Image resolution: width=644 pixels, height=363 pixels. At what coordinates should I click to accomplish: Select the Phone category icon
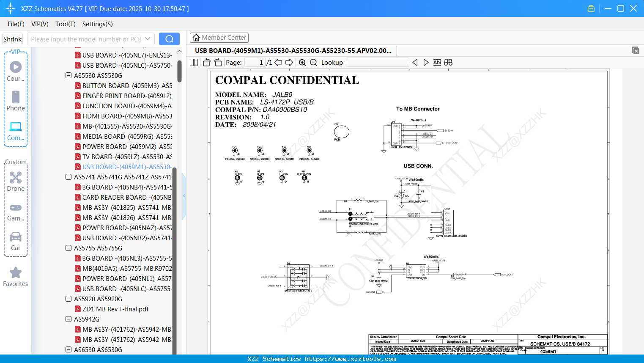pyautogui.click(x=16, y=101)
